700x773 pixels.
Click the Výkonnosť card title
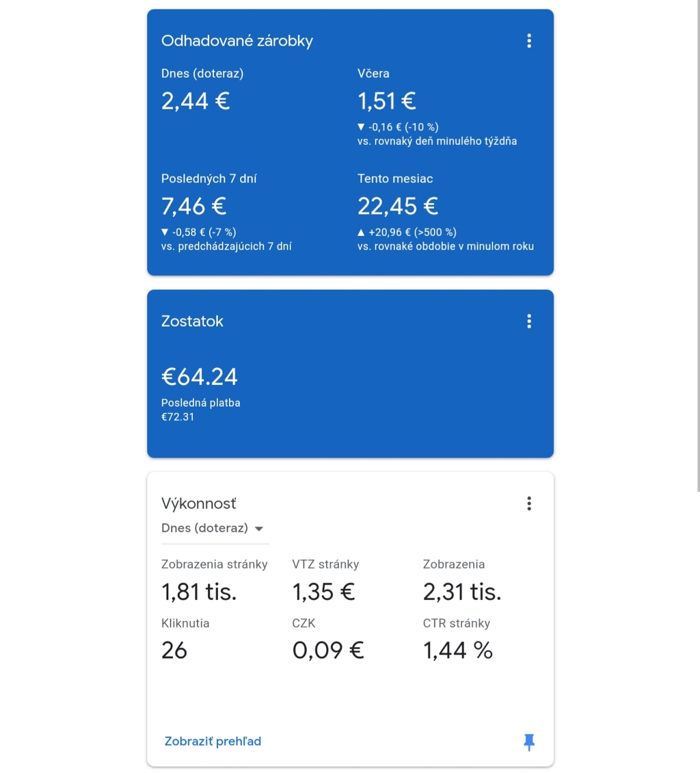(x=199, y=504)
